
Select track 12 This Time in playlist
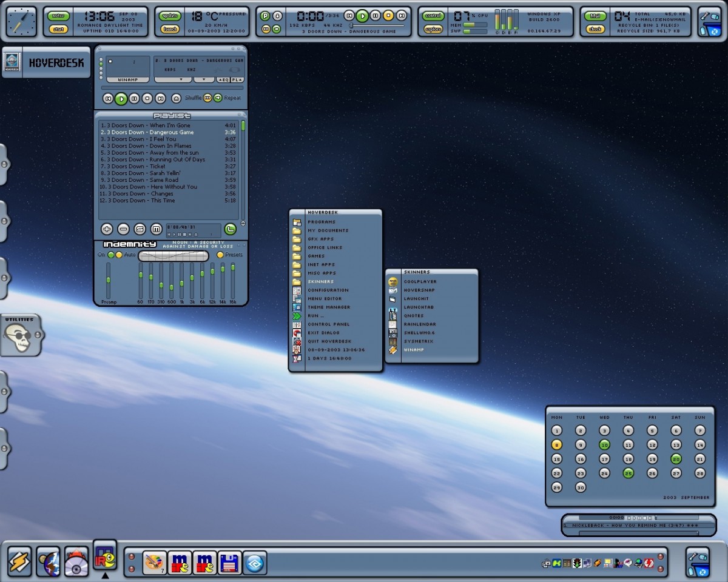click(x=169, y=200)
